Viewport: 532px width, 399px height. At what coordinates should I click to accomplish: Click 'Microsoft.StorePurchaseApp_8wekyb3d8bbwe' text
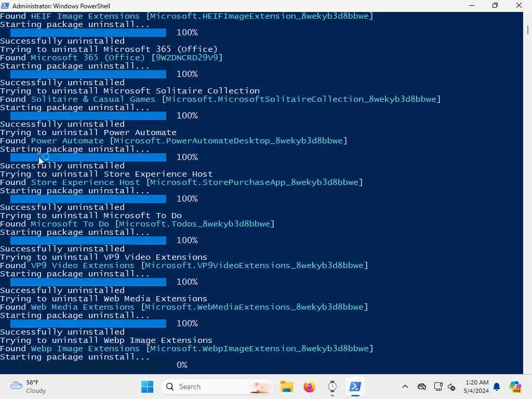click(254, 182)
